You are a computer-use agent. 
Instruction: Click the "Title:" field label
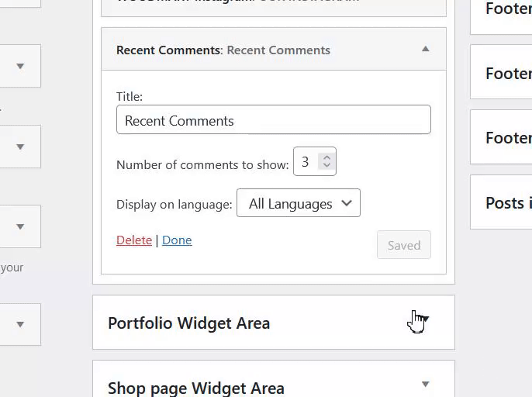130,96
